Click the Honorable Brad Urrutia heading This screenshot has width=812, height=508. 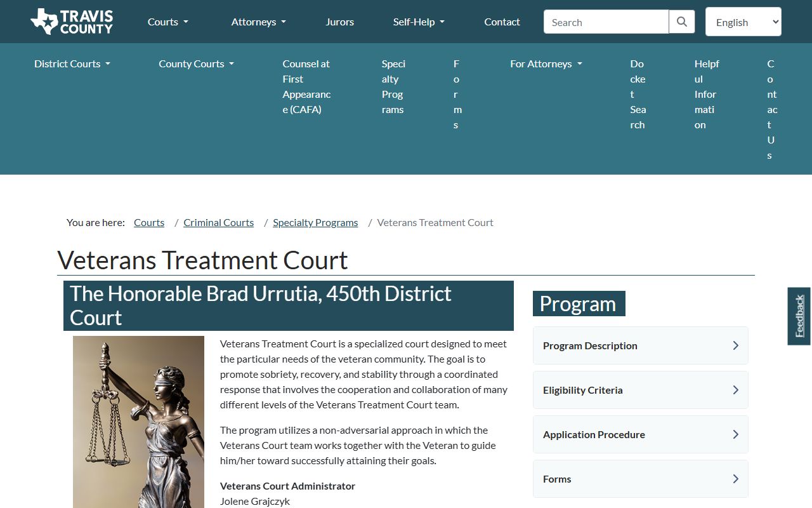[289, 305]
